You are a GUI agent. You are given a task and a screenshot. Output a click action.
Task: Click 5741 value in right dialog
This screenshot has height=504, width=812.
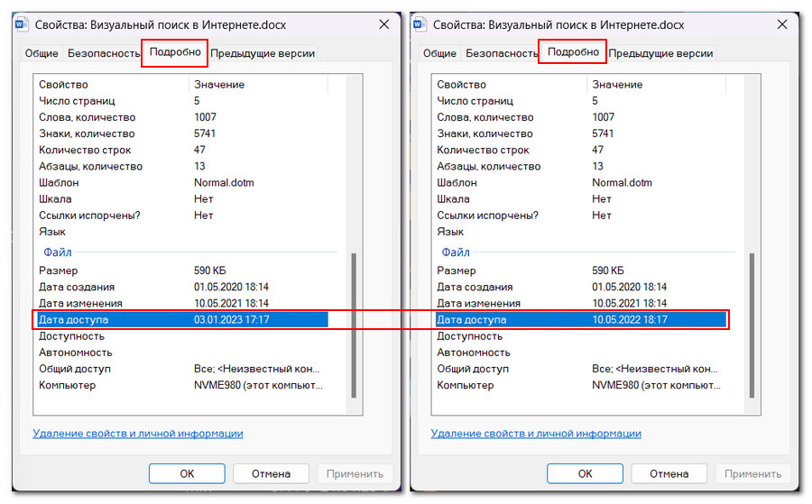pyautogui.click(x=603, y=133)
